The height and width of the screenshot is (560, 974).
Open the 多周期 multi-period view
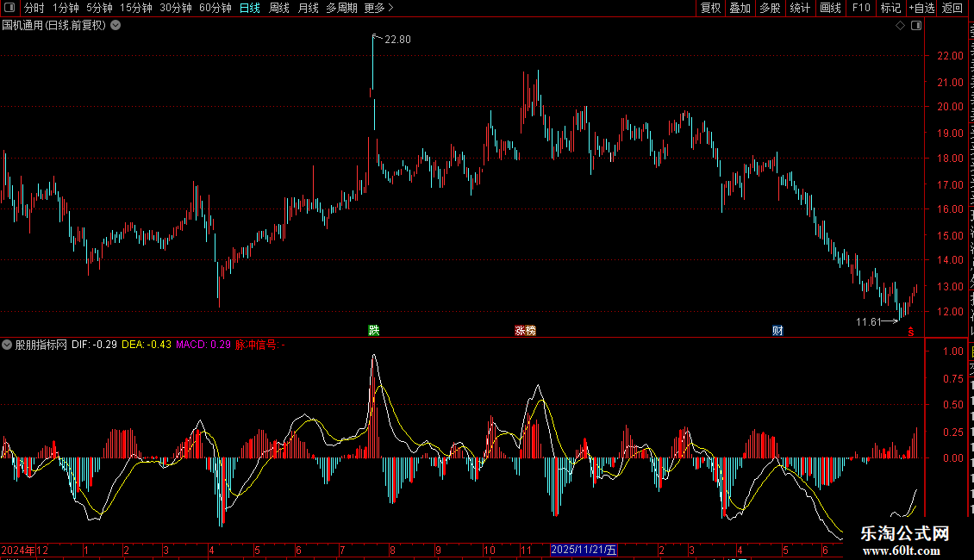(x=341, y=8)
